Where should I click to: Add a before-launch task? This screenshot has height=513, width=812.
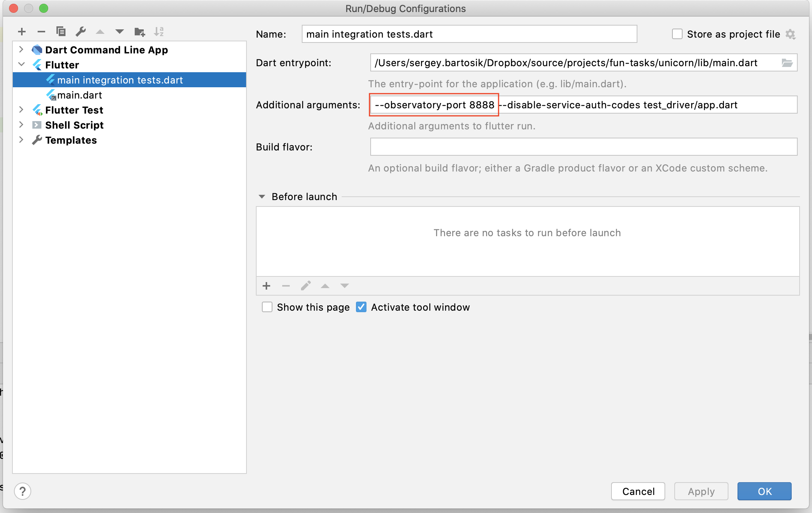tap(266, 286)
